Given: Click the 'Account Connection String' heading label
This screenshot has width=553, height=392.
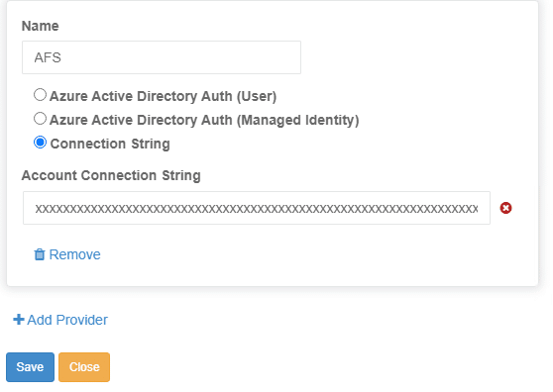Looking at the screenshot, I should tap(111, 175).
